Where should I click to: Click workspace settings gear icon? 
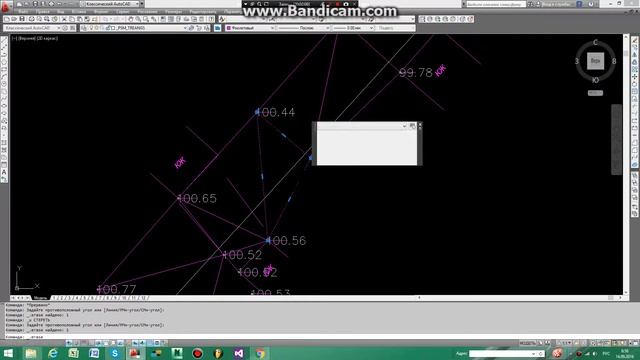tap(65, 28)
